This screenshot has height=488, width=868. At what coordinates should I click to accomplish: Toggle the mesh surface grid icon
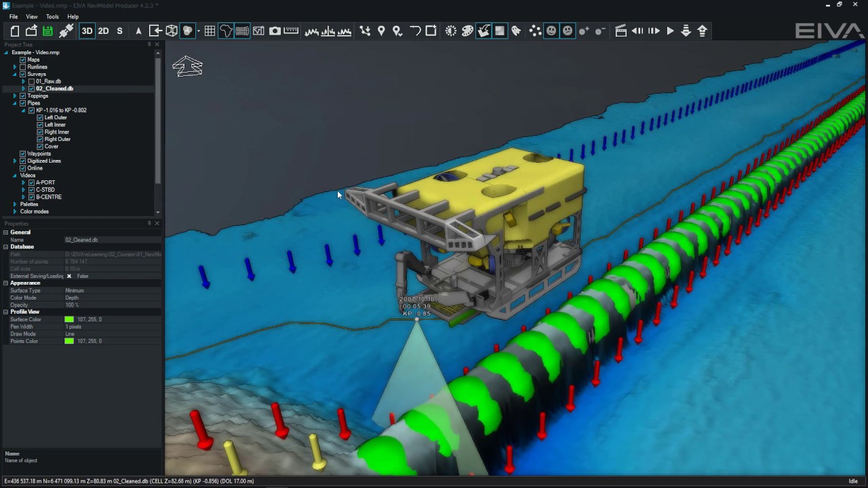pyautogui.click(x=242, y=30)
